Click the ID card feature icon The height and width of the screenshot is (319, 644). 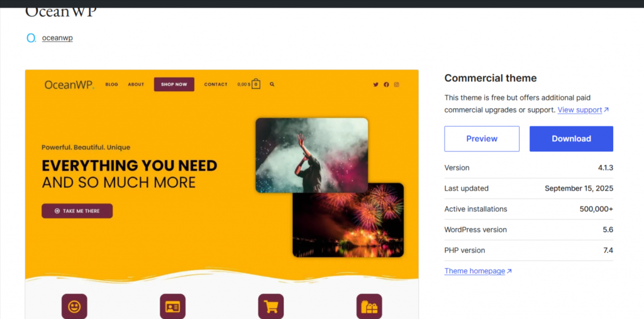(x=172, y=306)
